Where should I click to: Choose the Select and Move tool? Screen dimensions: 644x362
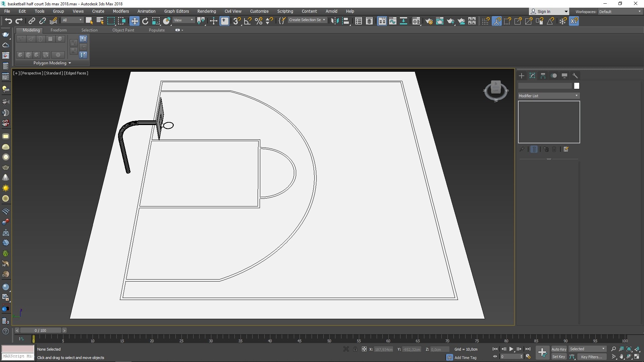click(x=135, y=21)
